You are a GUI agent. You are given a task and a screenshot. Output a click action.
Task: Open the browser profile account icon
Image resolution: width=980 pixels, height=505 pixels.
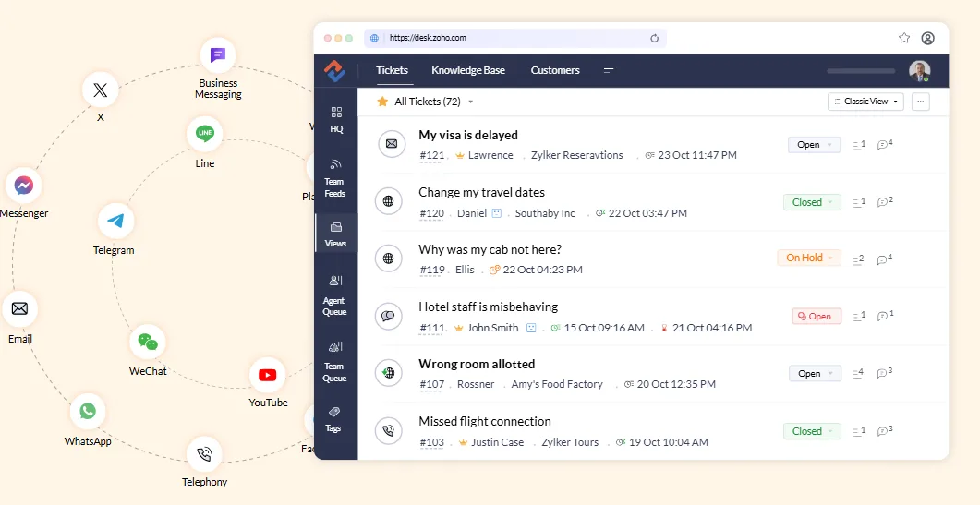pyautogui.click(x=928, y=38)
